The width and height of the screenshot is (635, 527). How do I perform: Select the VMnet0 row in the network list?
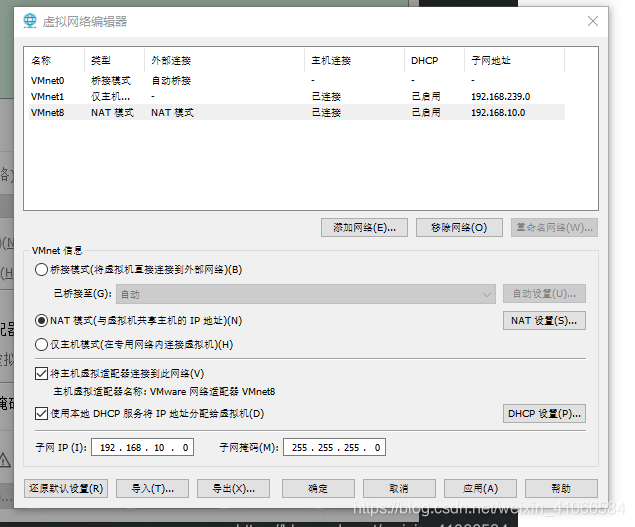(x=297, y=81)
